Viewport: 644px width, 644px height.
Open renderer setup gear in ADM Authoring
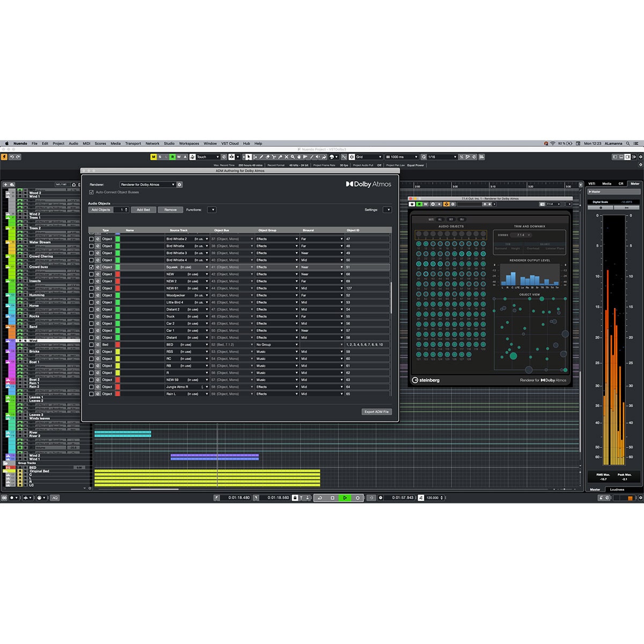pyautogui.click(x=179, y=185)
